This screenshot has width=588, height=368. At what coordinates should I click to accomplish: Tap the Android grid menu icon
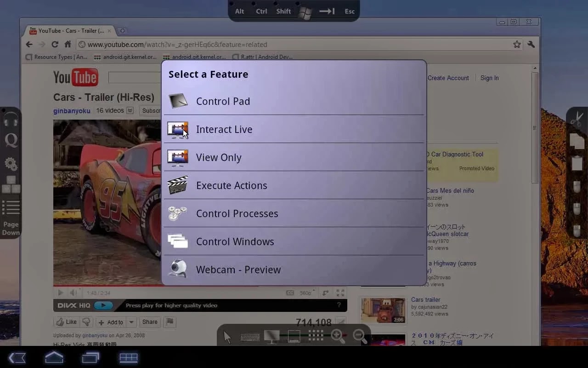129,357
